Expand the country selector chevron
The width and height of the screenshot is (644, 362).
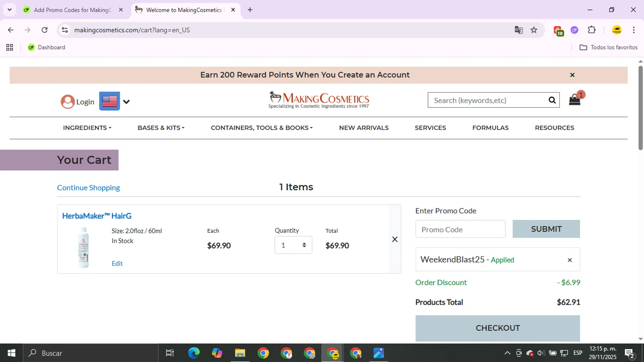click(126, 102)
